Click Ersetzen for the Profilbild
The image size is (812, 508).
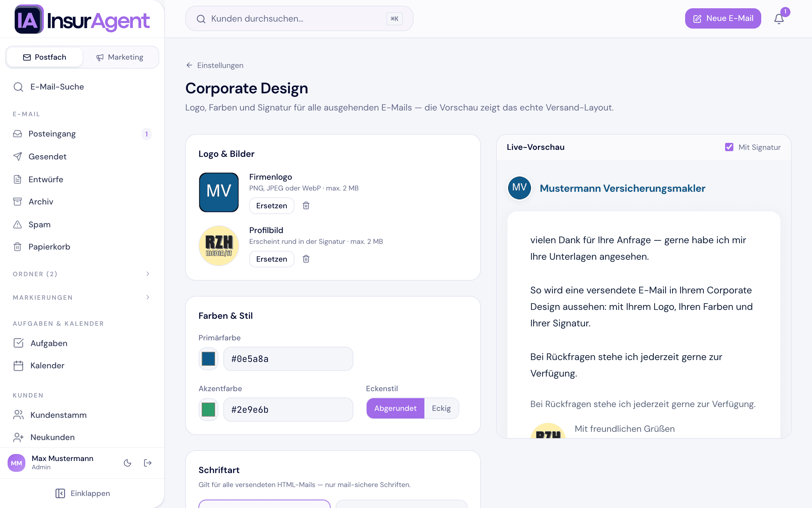click(x=272, y=259)
